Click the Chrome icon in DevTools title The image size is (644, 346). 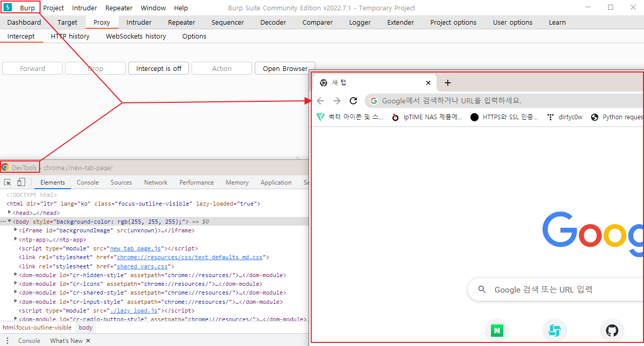pyautogui.click(x=5, y=167)
